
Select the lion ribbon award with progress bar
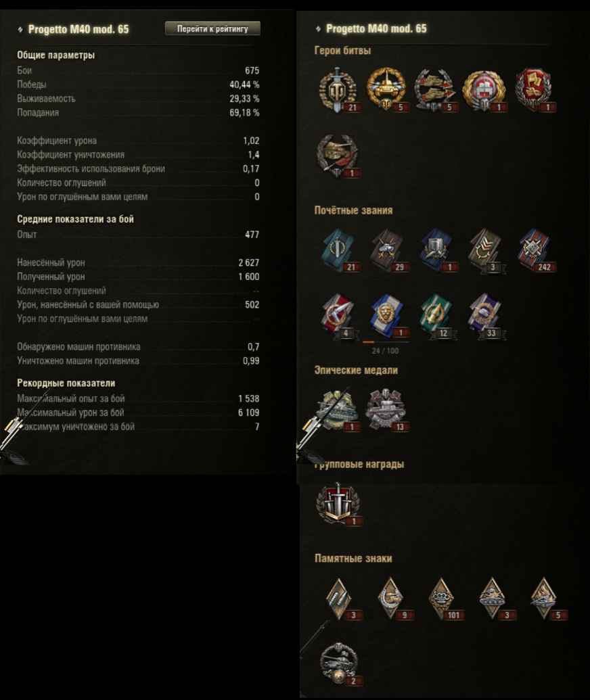pyautogui.click(x=387, y=314)
